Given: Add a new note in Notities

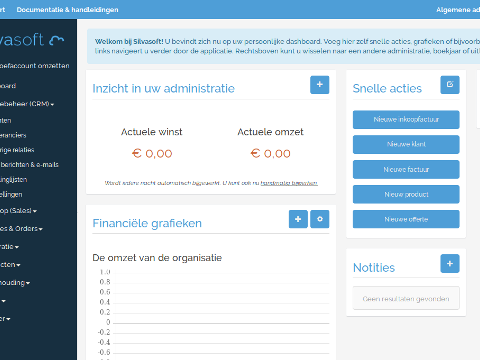Looking at the screenshot, I should [x=450, y=263].
